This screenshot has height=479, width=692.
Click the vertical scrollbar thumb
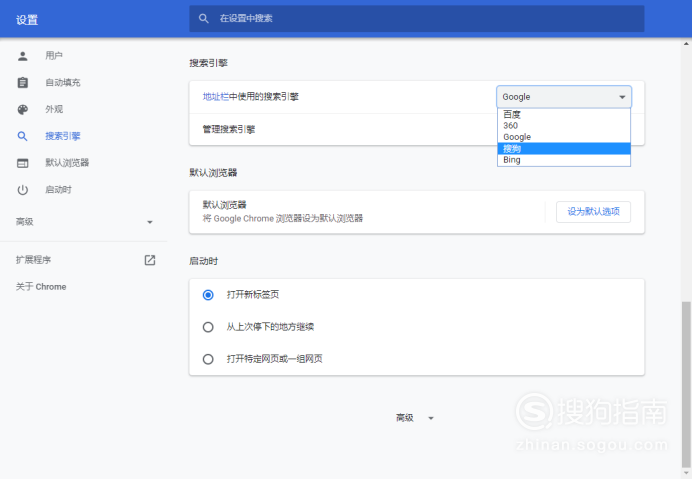[686, 384]
